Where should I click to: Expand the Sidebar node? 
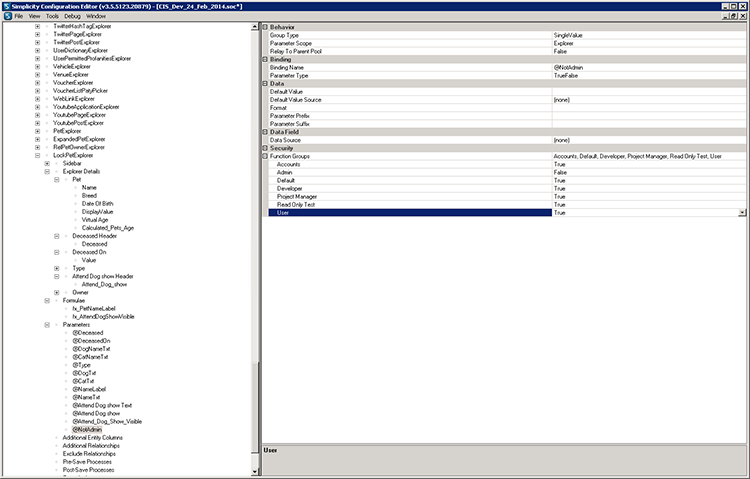(x=47, y=164)
